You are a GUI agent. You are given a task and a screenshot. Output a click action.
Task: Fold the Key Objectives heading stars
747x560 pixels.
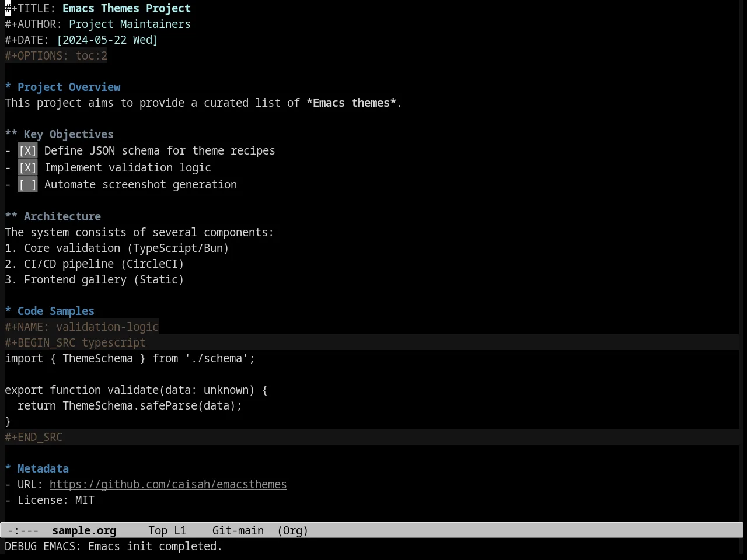(11, 135)
